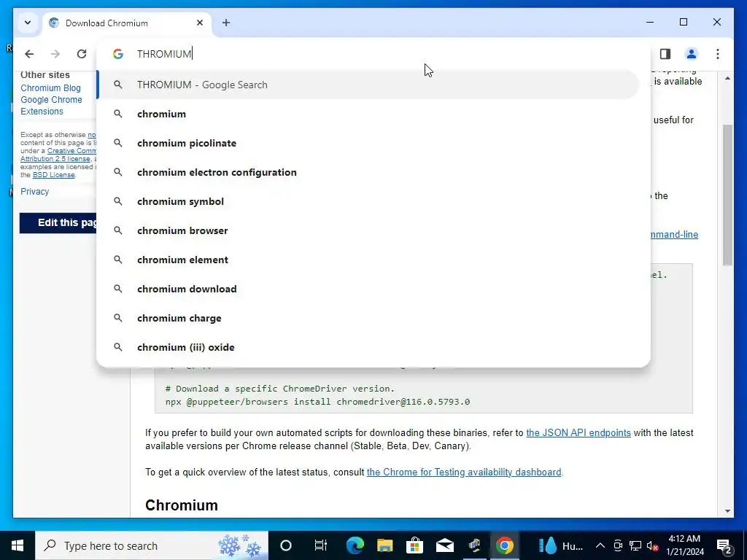Screen dimensions: 747x560
Task: Click the muted volume tray icon
Action: pos(653,545)
